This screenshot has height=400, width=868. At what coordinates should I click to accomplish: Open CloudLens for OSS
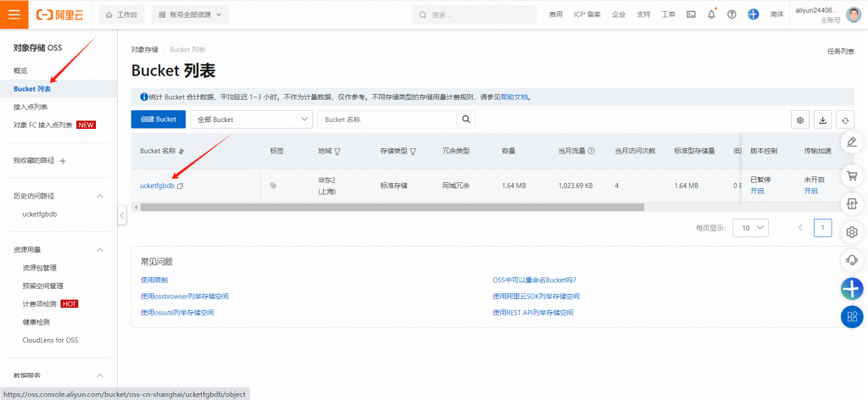point(50,340)
